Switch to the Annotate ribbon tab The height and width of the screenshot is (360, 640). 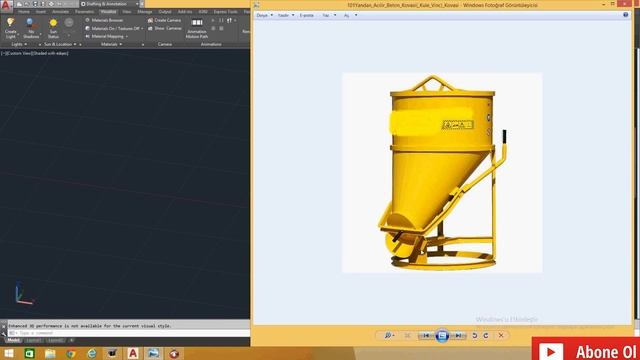(x=60, y=12)
